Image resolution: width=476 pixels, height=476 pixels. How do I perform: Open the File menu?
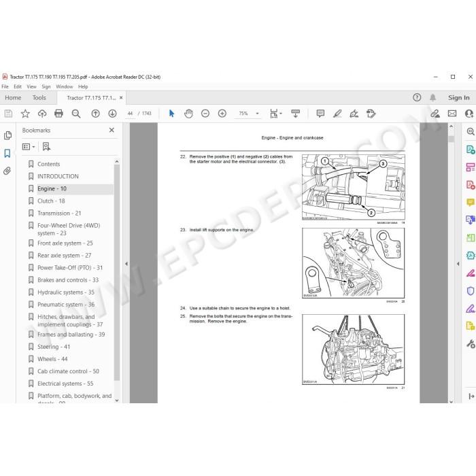click(5, 86)
